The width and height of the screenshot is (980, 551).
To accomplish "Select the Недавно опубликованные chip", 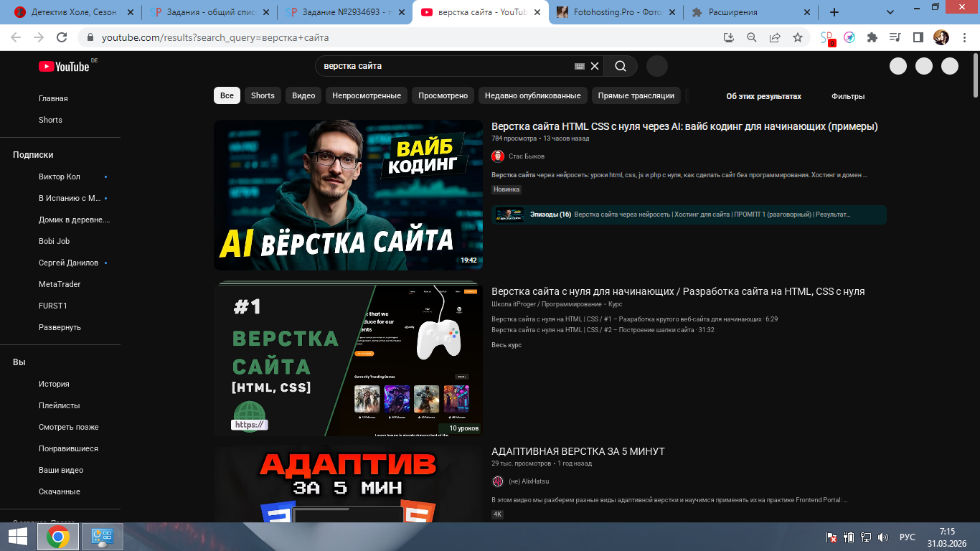I will [x=533, y=95].
